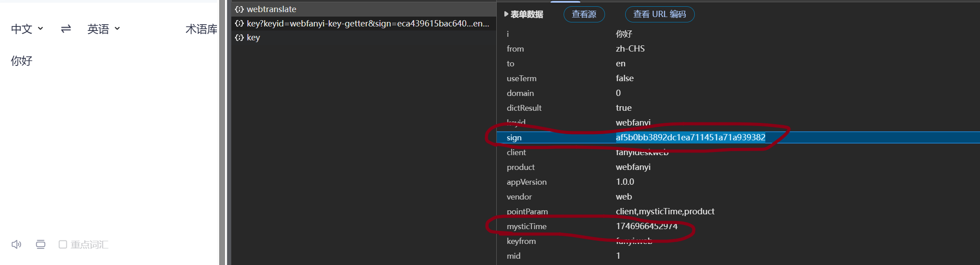This screenshot has height=265, width=980.
Task: Open the 中文 source language dropdown
Action: click(27, 29)
